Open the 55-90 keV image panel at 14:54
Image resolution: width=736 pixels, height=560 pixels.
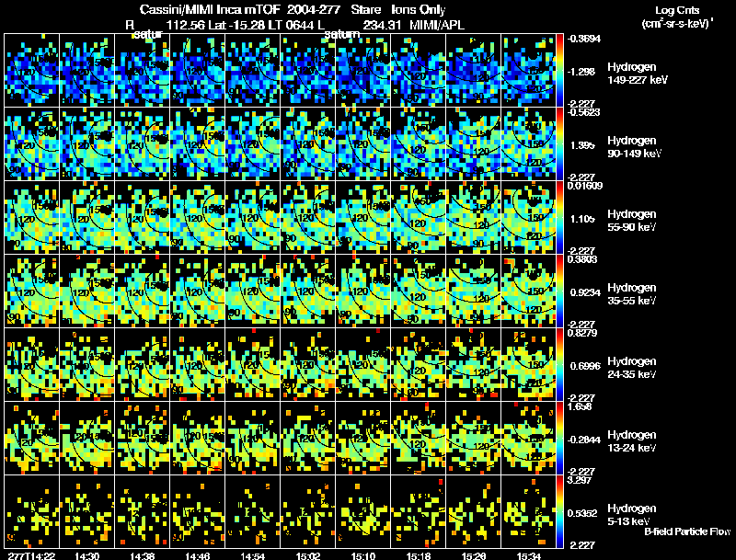(x=253, y=218)
